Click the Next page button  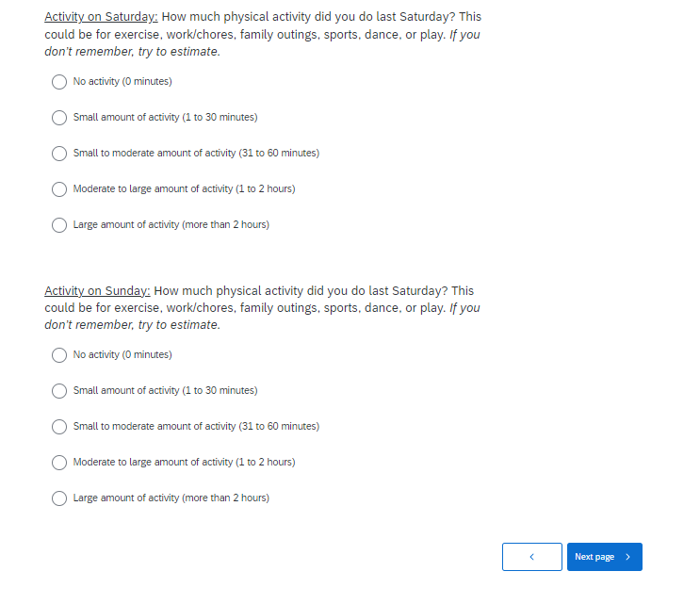[x=604, y=557]
